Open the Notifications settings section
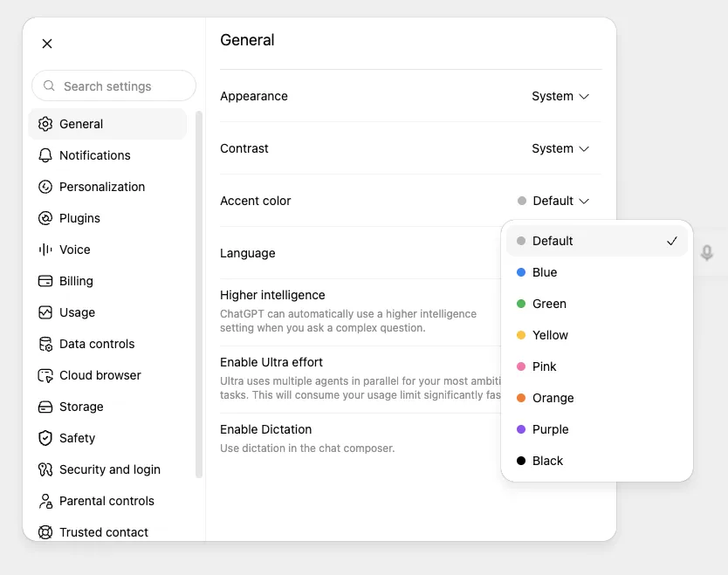This screenshot has width=728, height=575. pos(107,155)
